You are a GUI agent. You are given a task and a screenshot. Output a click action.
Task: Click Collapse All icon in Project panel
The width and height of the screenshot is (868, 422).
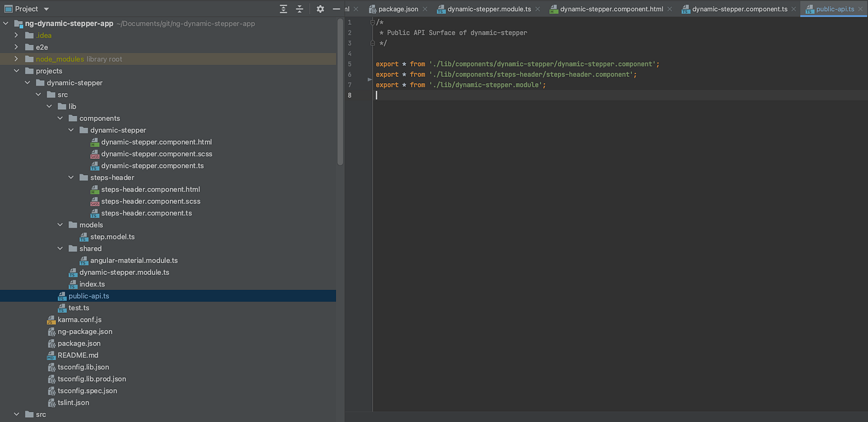299,9
